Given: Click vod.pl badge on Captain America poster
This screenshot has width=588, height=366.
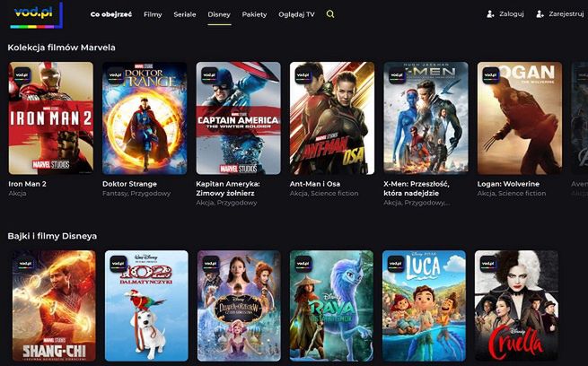Looking at the screenshot, I should click(x=210, y=75).
